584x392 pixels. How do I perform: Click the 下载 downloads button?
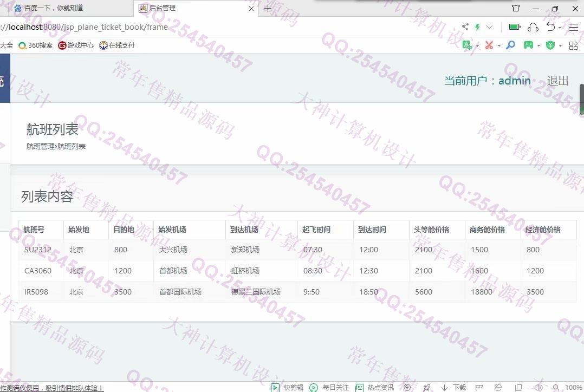(x=454, y=388)
